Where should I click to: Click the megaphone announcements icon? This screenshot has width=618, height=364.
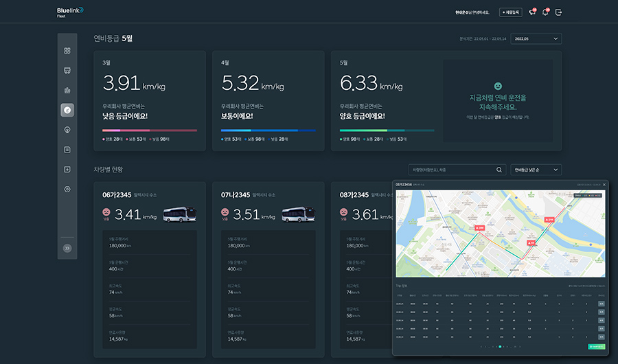531,12
